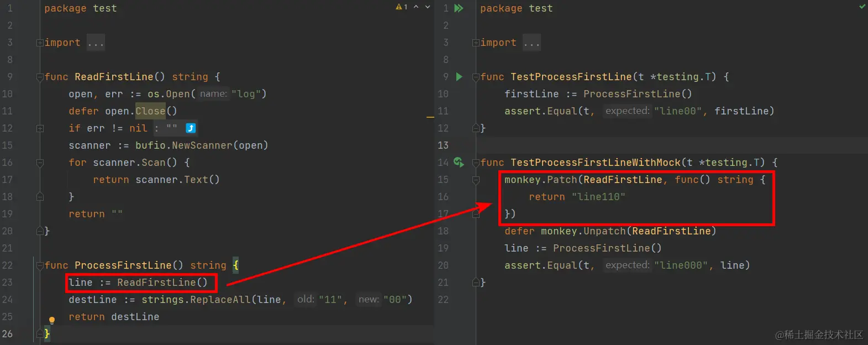Click monkey.Patch on right line 15

click(540, 180)
